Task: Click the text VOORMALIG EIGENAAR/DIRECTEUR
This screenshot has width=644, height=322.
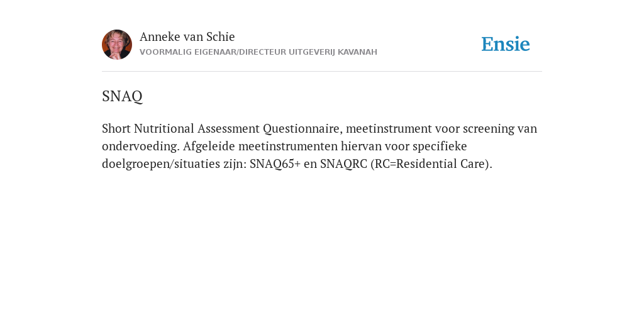Action: click(x=213, y=52)
